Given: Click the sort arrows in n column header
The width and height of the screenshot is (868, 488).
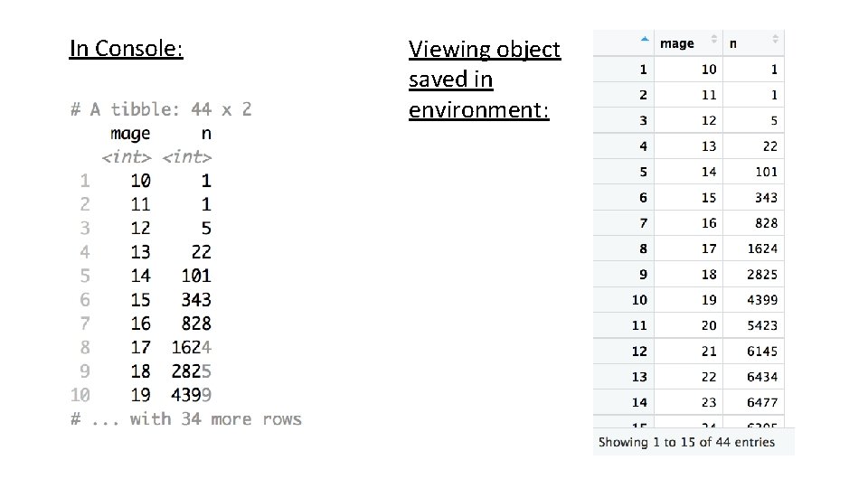Looking at the screenshot, I should [x=775, y=41].
